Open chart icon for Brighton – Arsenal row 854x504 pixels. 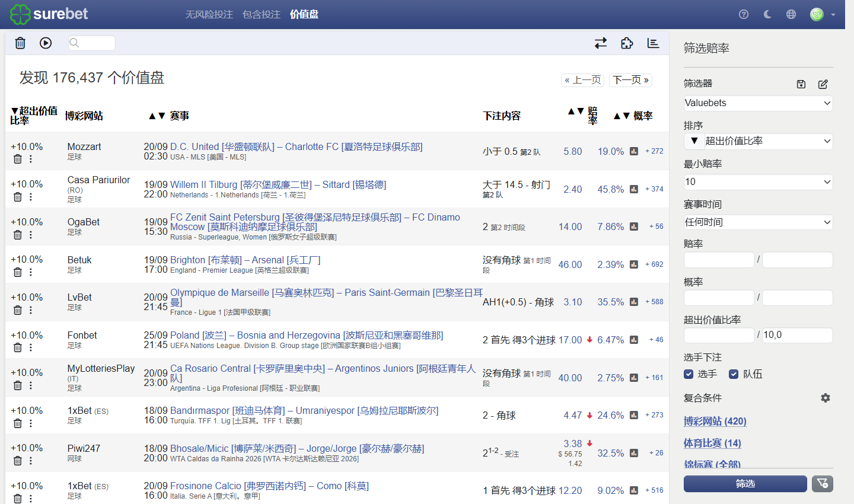pyautogui.click(x=634, y=264)
